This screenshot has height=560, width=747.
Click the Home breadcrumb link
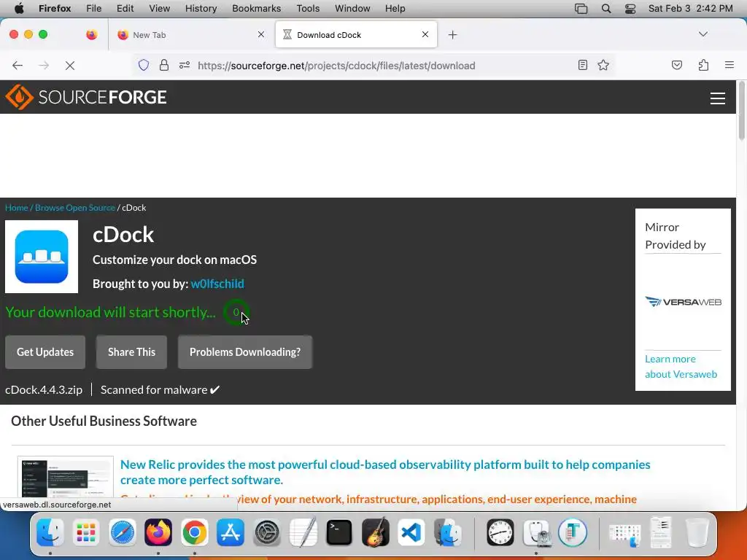(x=16, y=208)
